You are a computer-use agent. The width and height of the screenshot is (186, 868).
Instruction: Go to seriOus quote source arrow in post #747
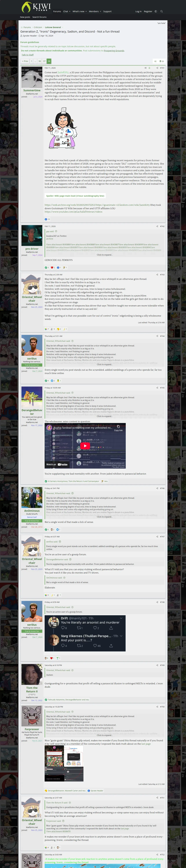click(60, 542)
